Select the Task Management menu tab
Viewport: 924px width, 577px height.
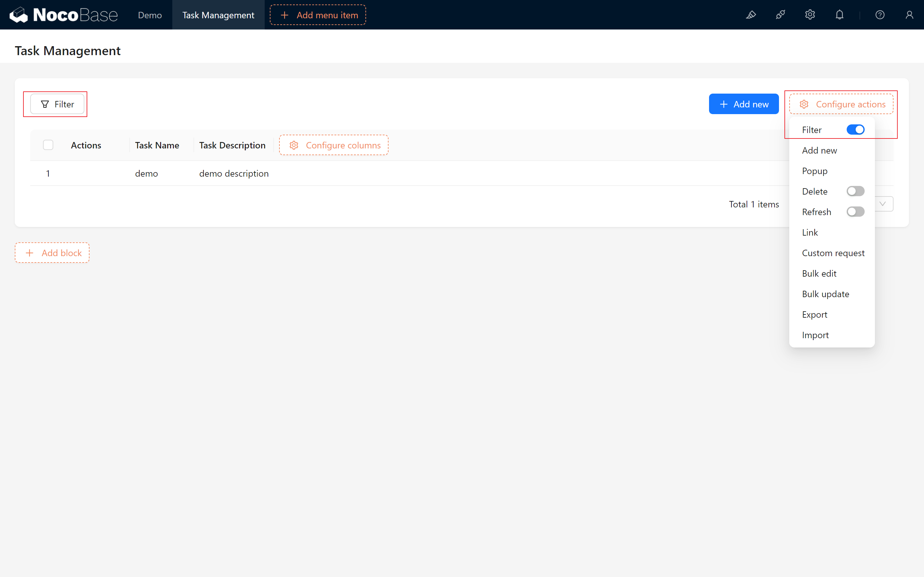(217, 15)
